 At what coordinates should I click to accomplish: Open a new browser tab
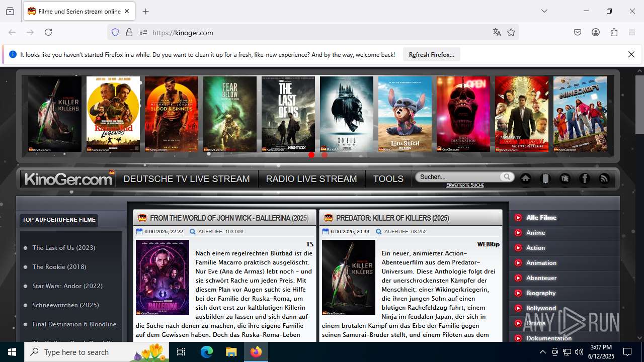pos(146,11)
